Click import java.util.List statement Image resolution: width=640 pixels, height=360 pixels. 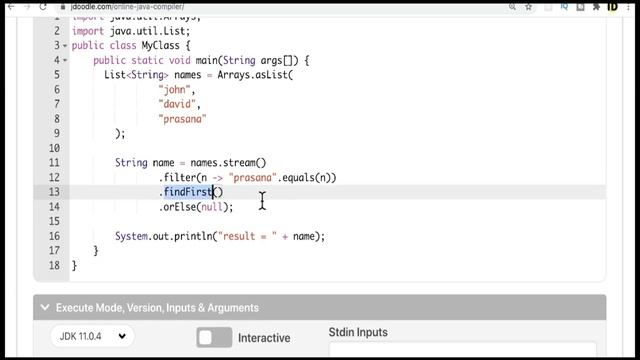[131, 31]
